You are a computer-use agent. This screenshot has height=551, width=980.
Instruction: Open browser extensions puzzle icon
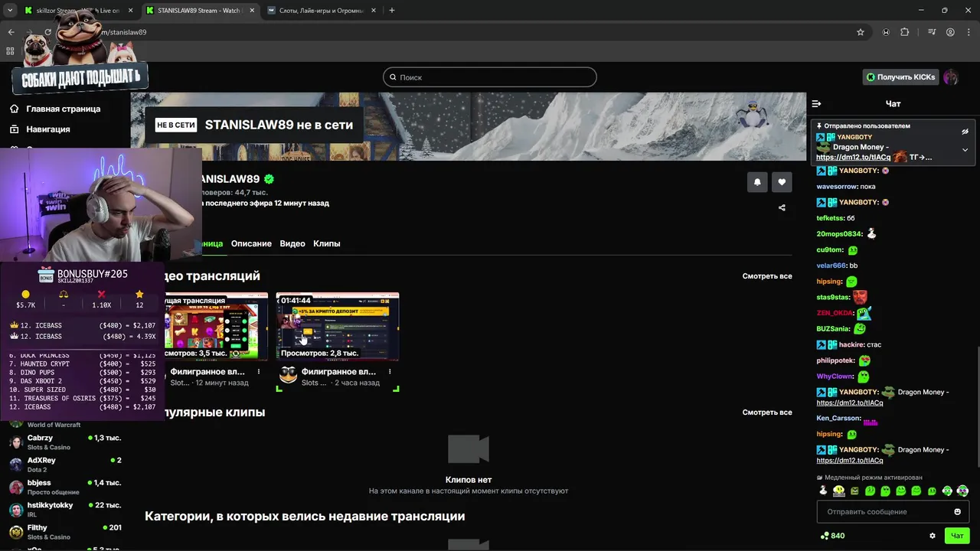(905, 32)
